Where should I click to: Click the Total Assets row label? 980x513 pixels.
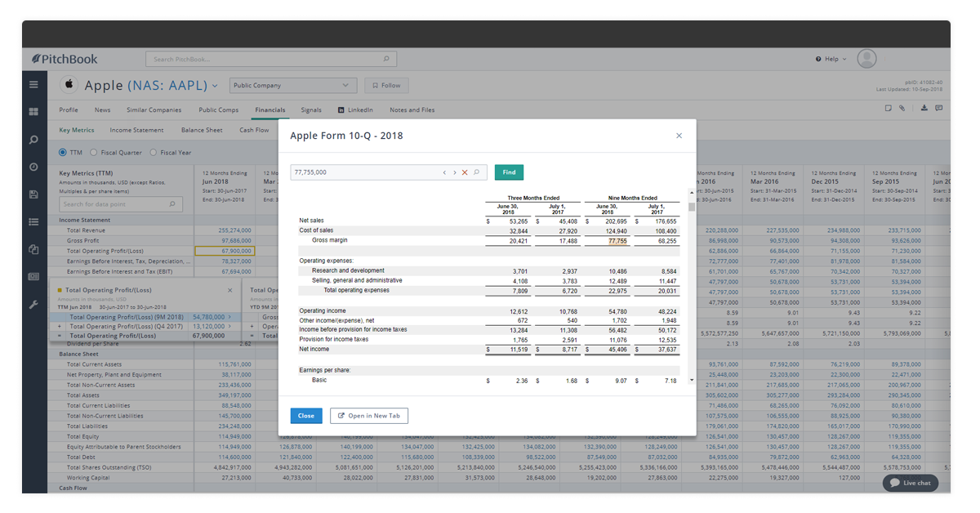coord(83,395)
